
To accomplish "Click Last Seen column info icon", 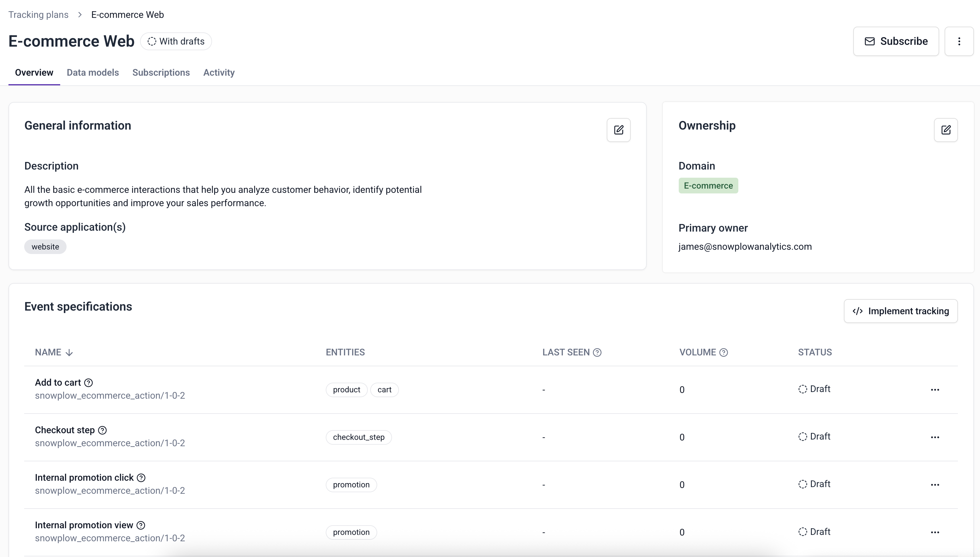I will (x=597, y=352).
